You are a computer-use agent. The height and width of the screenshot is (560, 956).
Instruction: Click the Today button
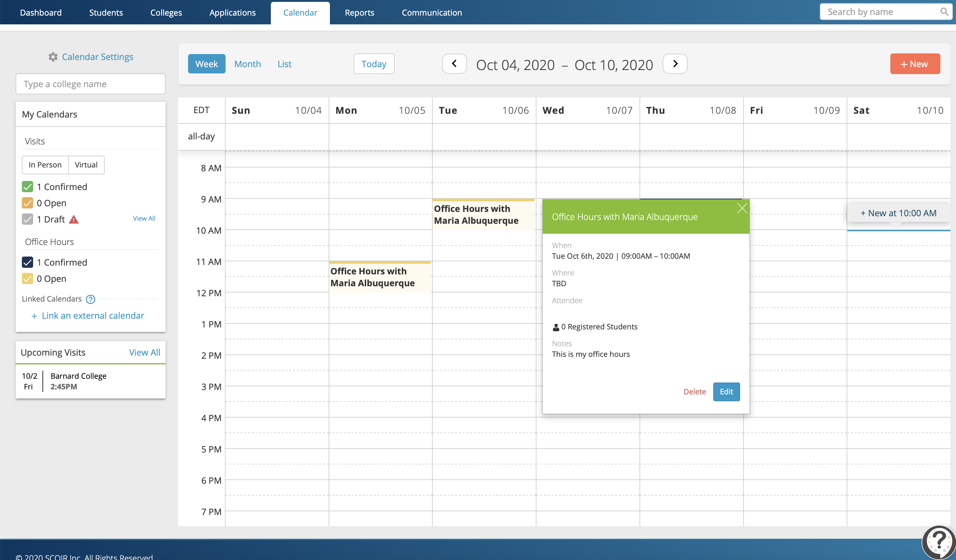coord(374,63)
